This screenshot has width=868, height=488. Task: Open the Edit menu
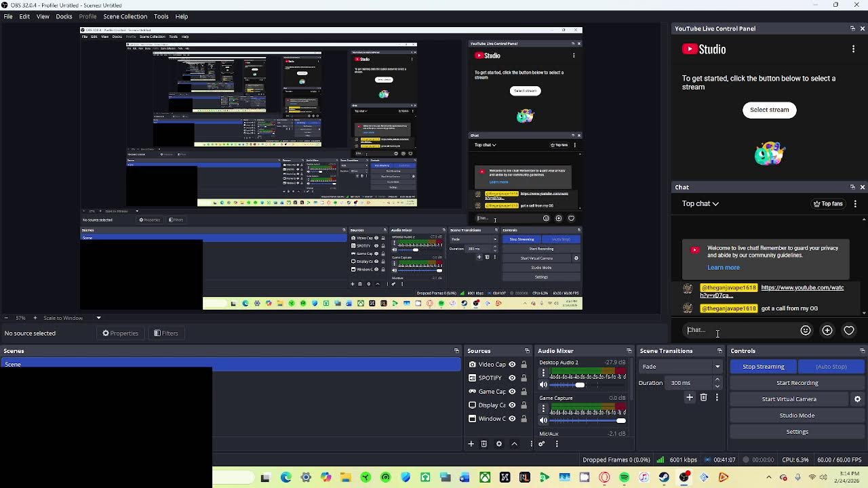point(24,16)
